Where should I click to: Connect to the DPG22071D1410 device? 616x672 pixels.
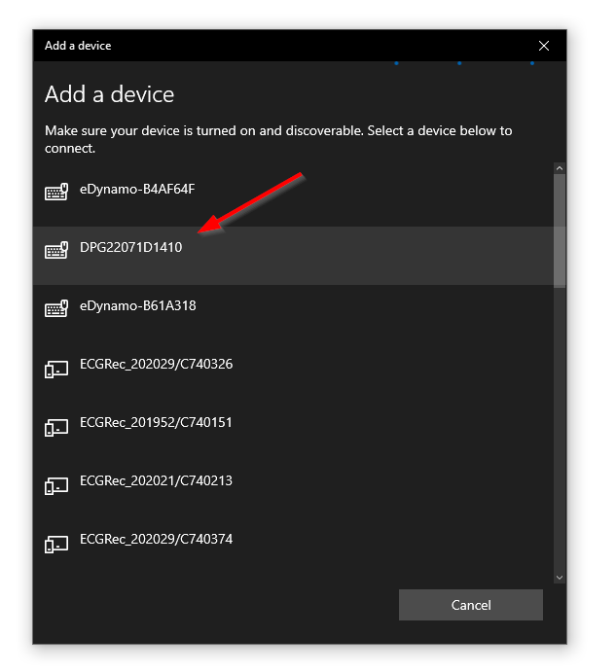pos(130,247)
